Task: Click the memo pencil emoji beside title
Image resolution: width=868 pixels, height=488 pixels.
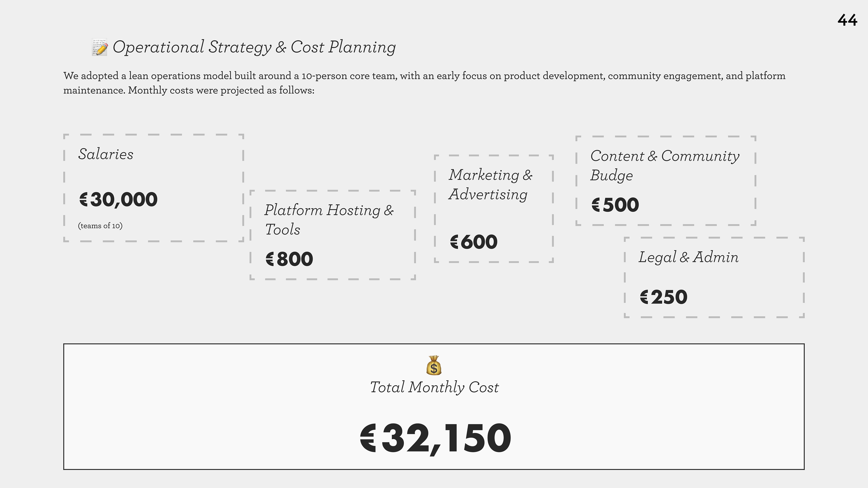Action: 100,47
